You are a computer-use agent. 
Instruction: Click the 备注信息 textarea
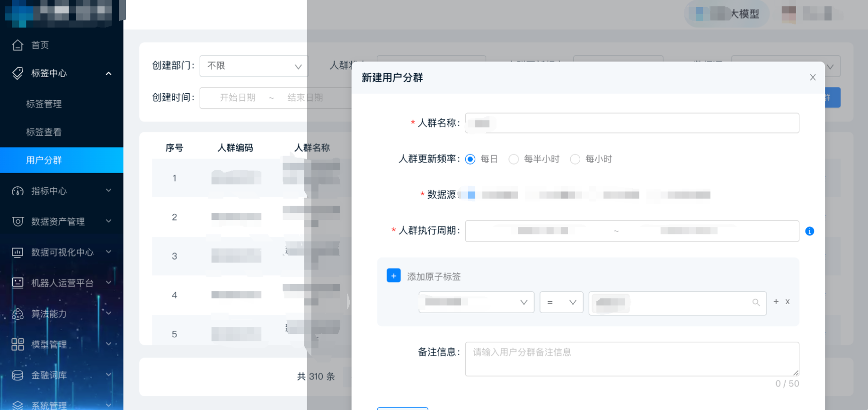point(632,359)
